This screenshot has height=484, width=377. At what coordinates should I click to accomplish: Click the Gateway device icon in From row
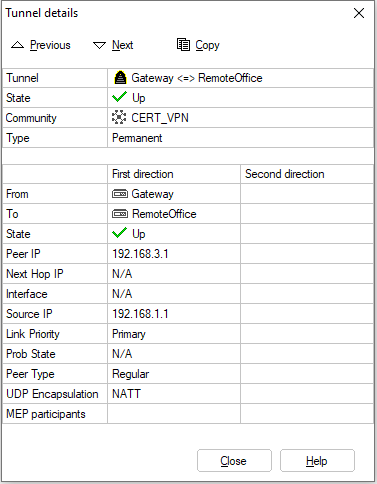pos(120,194)
